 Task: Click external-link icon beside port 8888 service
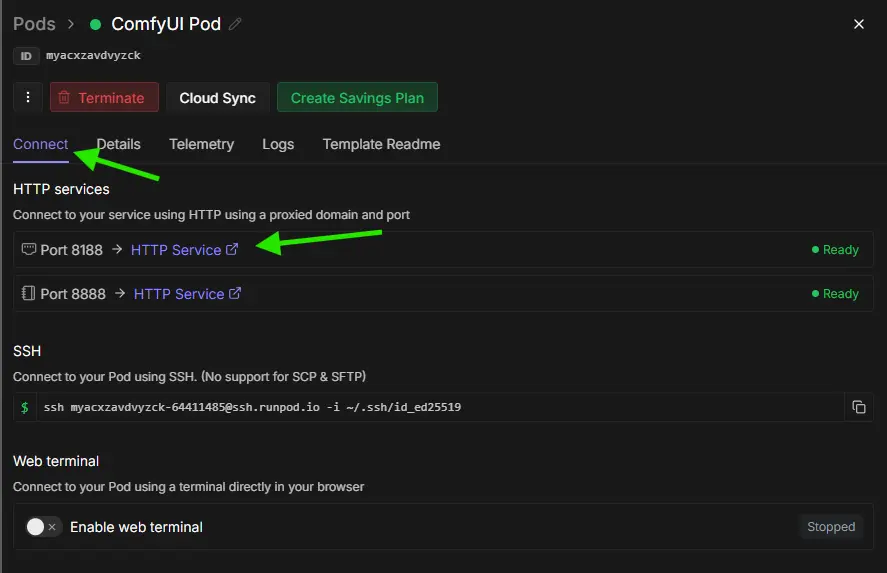pos(235,294)
